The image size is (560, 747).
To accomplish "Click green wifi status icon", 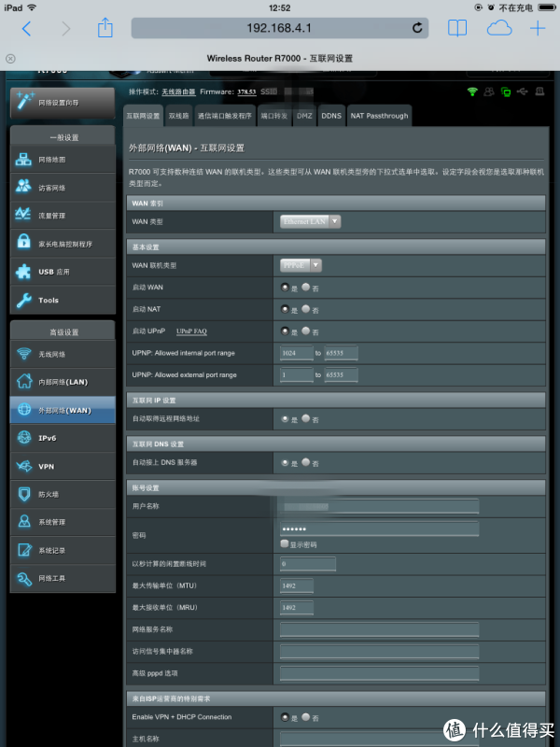I will [x=472, y=92].
